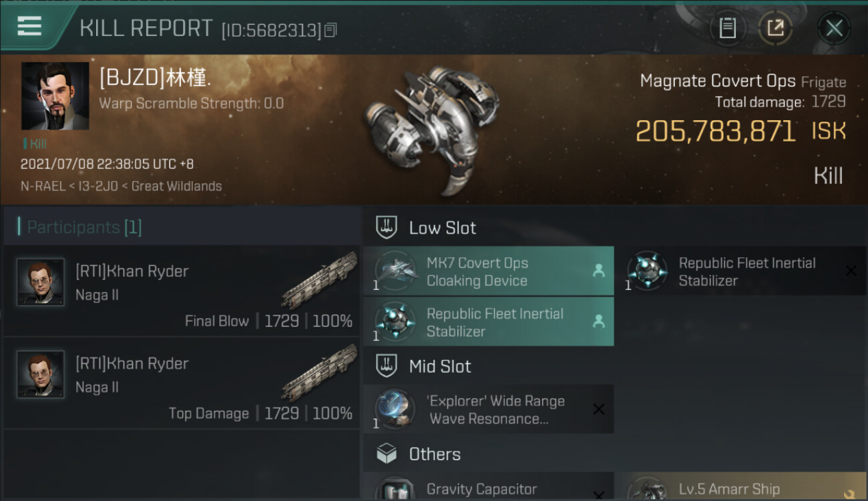Click the Magnate Covert Ops ship image
868x501 pixels.
[427, 127]
